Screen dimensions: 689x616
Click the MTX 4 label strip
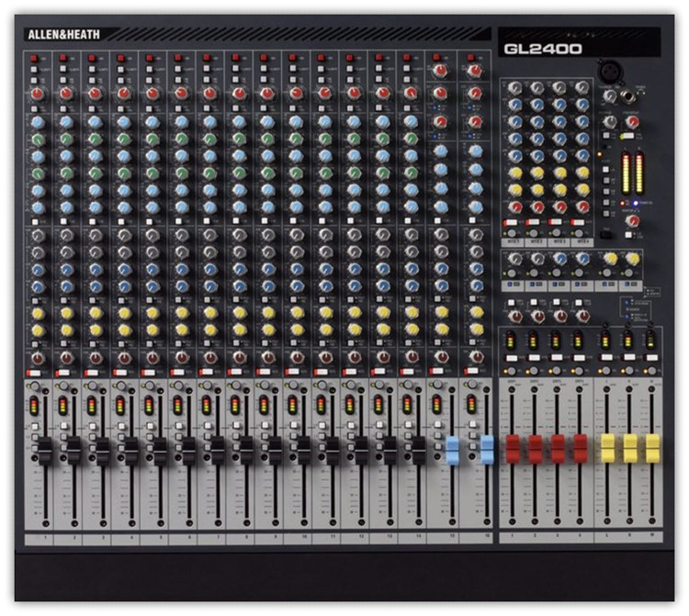coord(582,242)
